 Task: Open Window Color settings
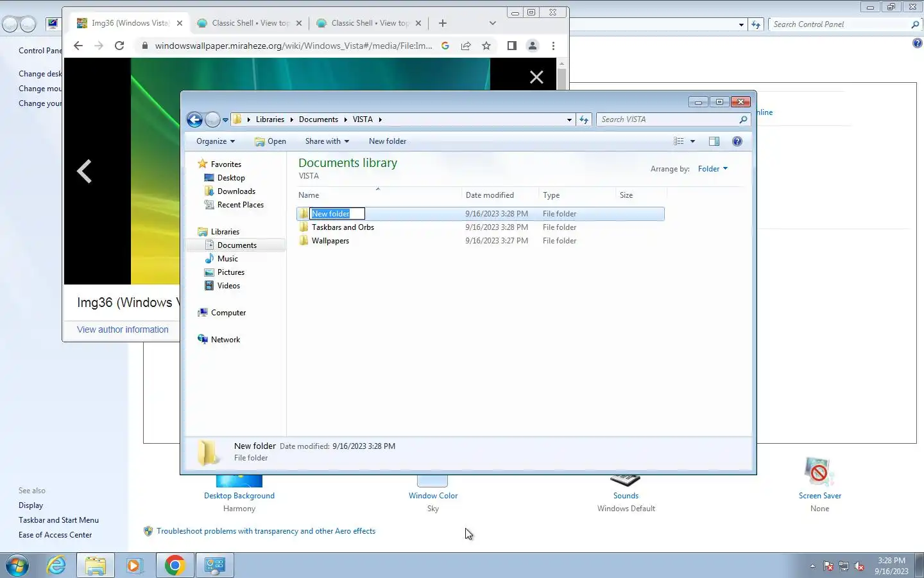tap(433, 496)
